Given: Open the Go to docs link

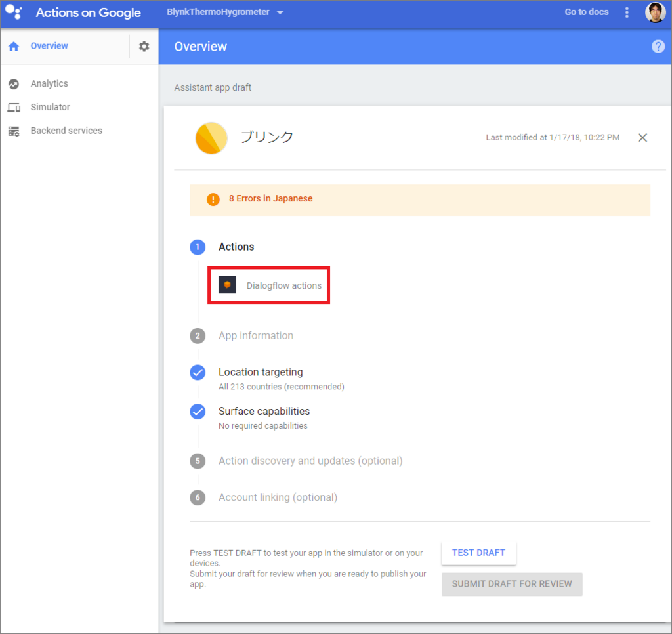Looking at the screenshot, I should [586, 12].
